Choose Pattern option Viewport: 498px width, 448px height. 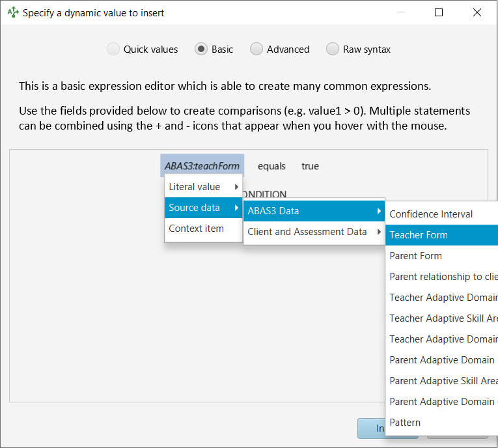441,423
